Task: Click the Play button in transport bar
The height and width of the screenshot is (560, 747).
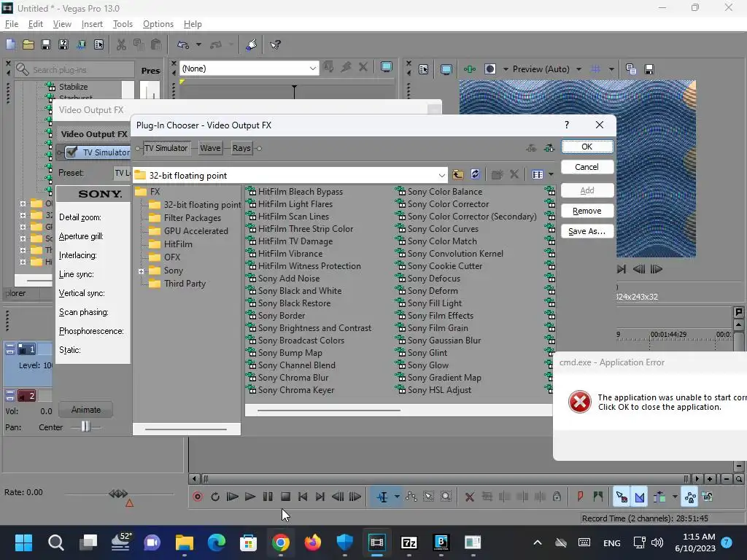Action: pyautogui.click(x=250, y=497)
